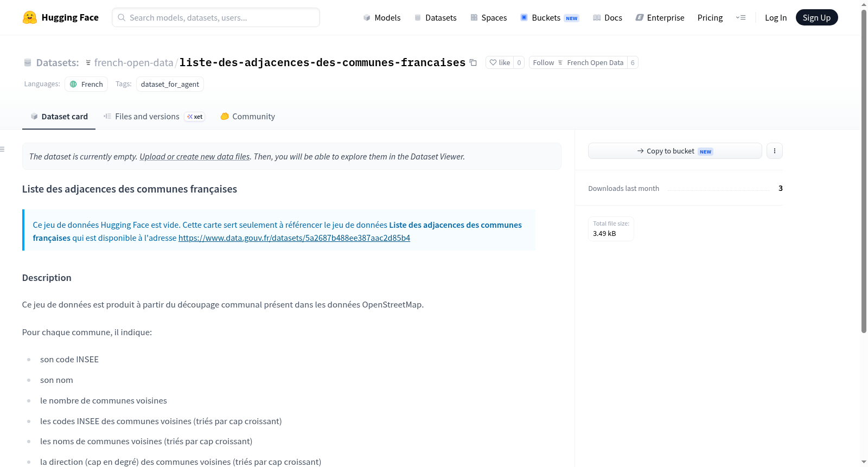Click Upload or create new data files link
Viewport: 868px width, 467px height.
point(194,156)
